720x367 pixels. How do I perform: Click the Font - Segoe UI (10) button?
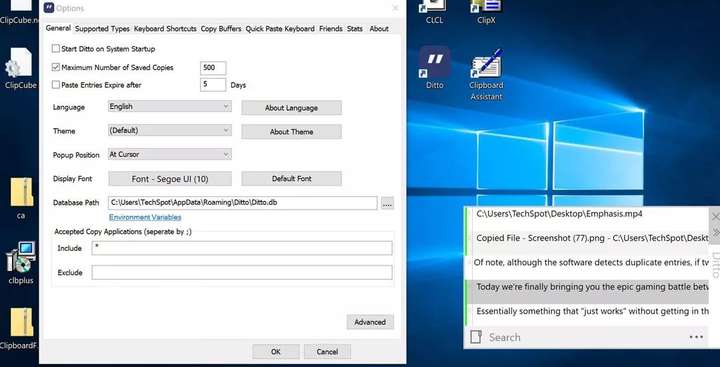pos(170,179)
